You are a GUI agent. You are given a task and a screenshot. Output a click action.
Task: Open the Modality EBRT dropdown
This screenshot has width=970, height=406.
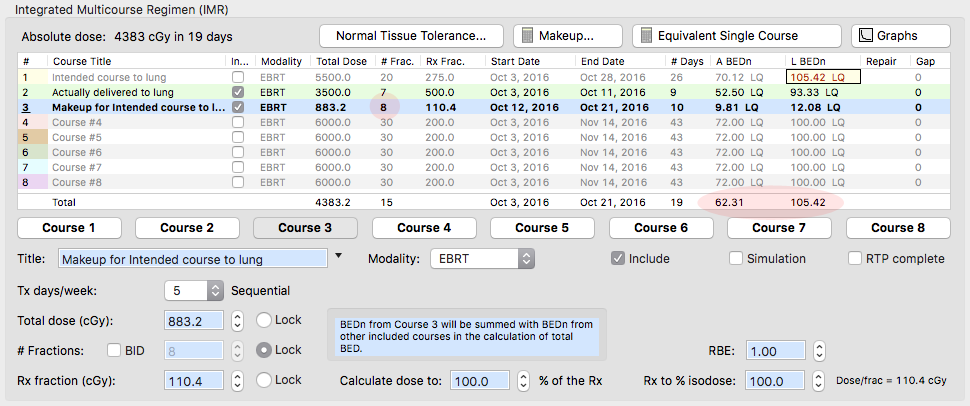click(x=482, y=259)
